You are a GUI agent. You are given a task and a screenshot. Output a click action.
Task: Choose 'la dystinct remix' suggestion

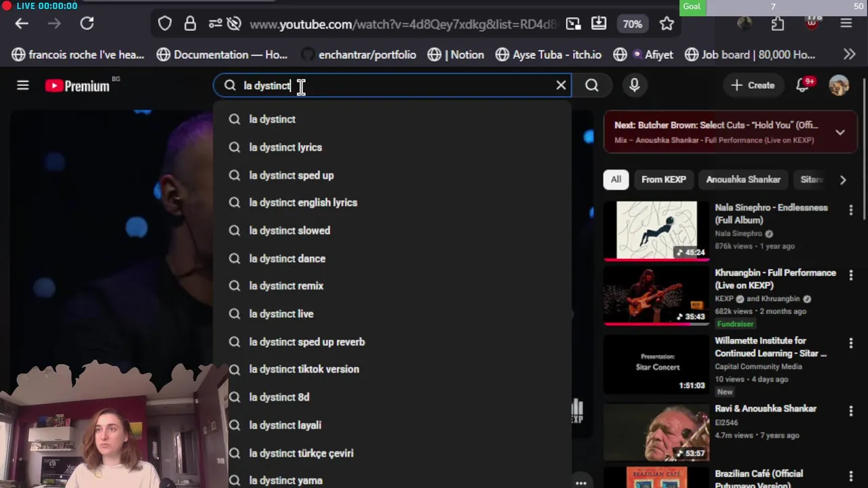click(x=393, y=286)
